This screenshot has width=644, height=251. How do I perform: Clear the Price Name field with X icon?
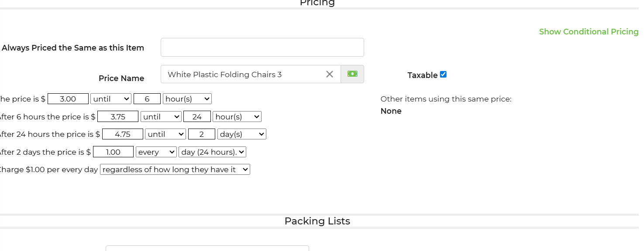(330, 75)
